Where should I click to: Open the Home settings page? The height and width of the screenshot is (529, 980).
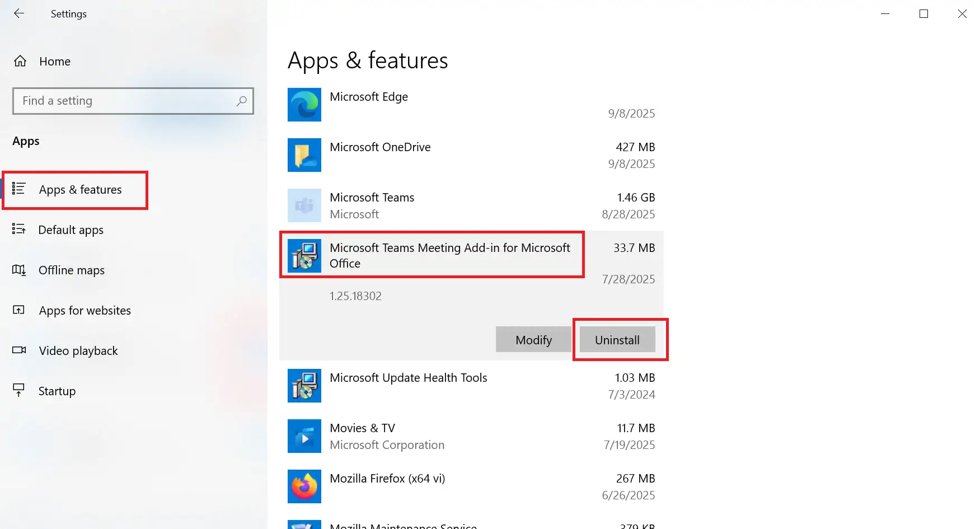click(54, 62)
